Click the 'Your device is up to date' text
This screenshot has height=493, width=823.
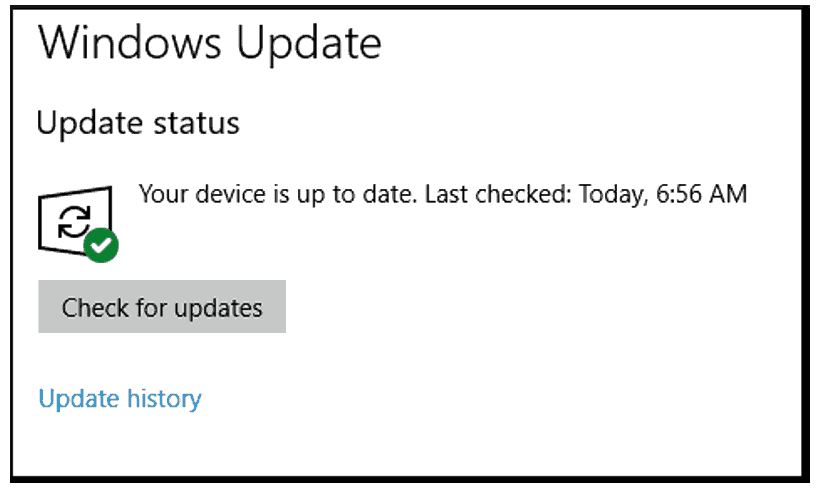pos(277,193)
